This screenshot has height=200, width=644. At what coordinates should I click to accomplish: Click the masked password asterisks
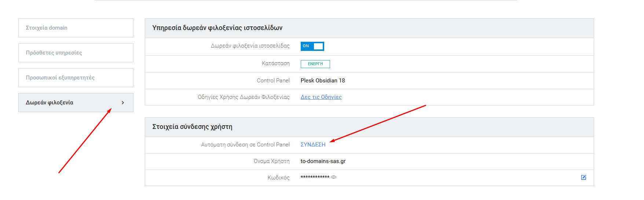315,178
